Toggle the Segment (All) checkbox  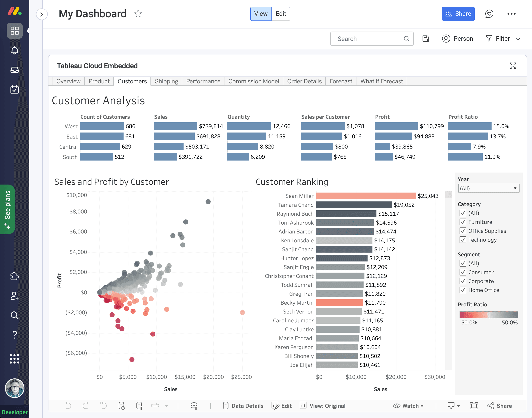point(462,263)
